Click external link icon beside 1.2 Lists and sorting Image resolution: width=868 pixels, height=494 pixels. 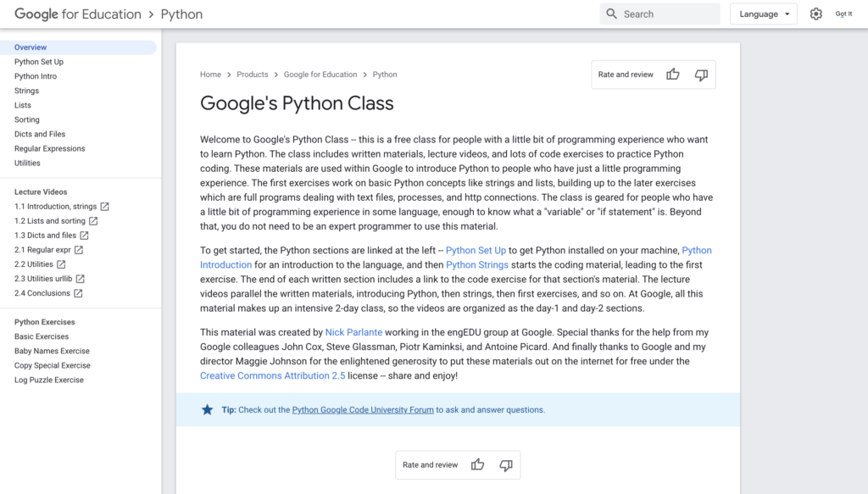pyautogui.click(x=93, y=220)
